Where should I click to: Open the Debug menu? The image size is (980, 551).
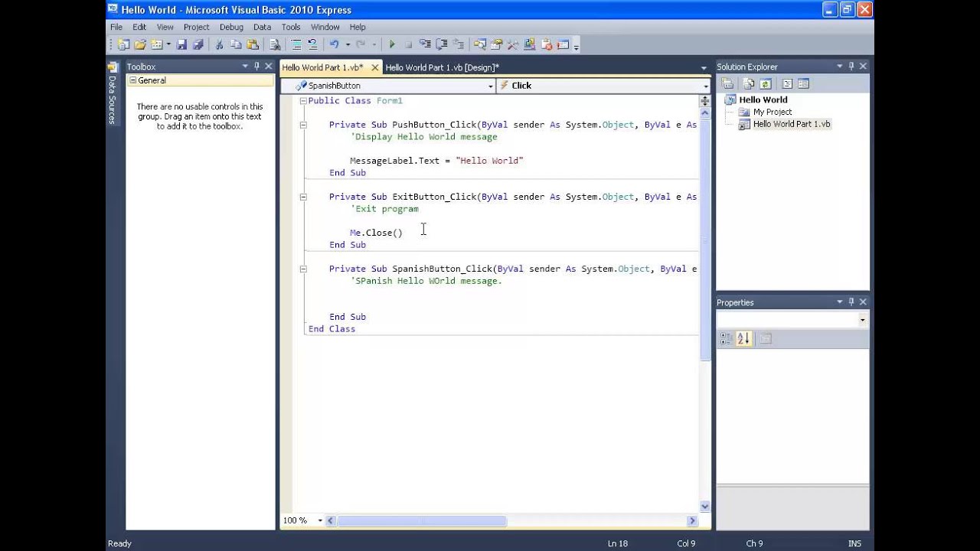click(x=231, y=27)
